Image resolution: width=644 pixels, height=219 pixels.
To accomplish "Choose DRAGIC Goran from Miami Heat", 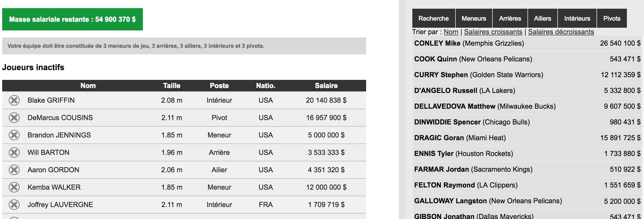I will tap(460, 138).
